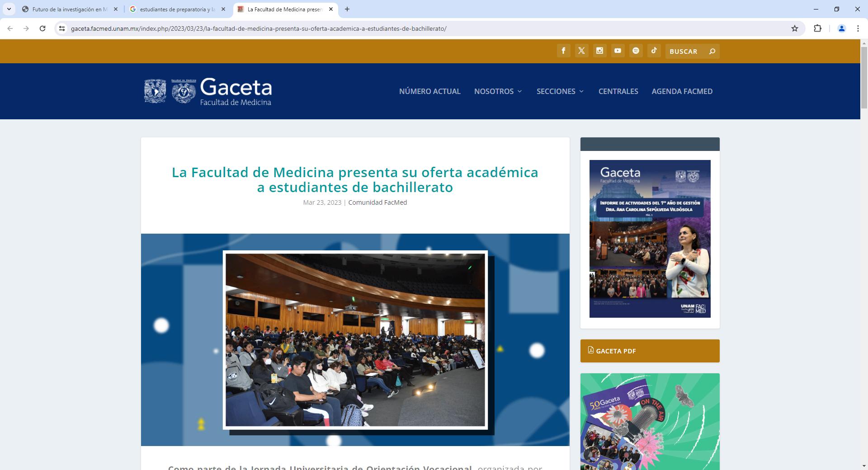868x470 pixels.
Task: Go back to the previous page
Action: 10,28
